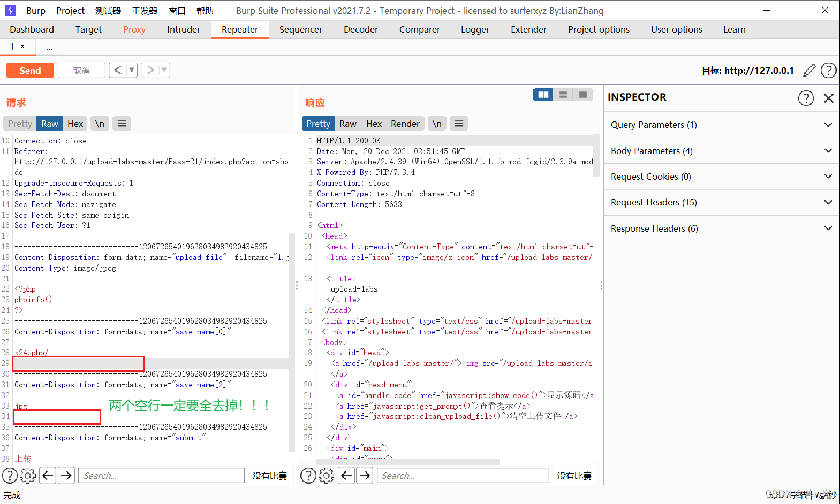The height and width of the screenshot is (504, 840).
Task: Open the Comparer tab
Action: [x=419, y=29]
